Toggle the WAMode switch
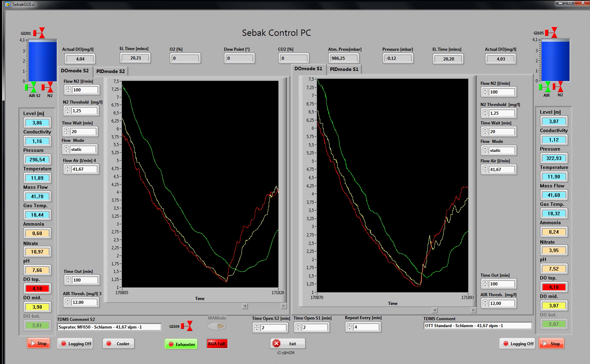The height and width of the screenshot is (364, 590). coord(216,326)
